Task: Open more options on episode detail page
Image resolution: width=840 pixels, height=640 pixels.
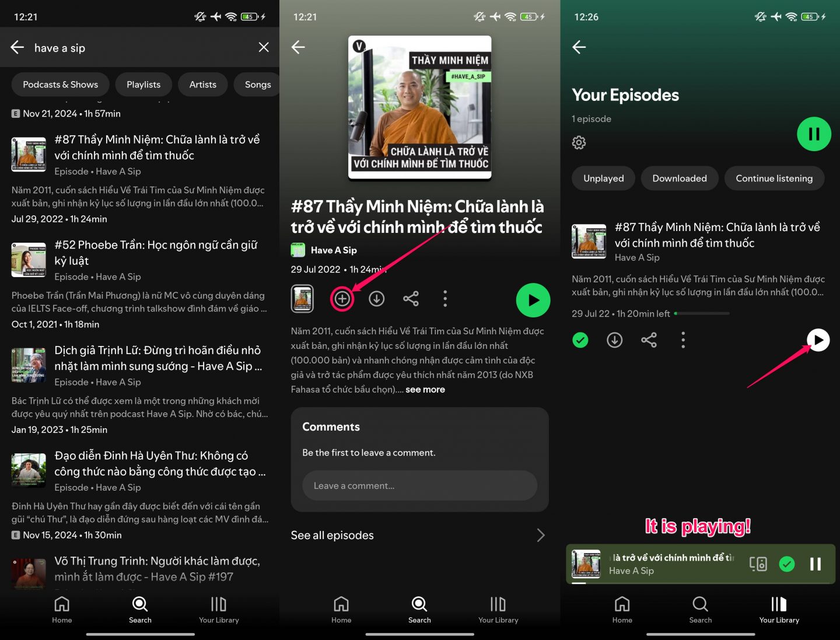Action: [x=445, y=299]
